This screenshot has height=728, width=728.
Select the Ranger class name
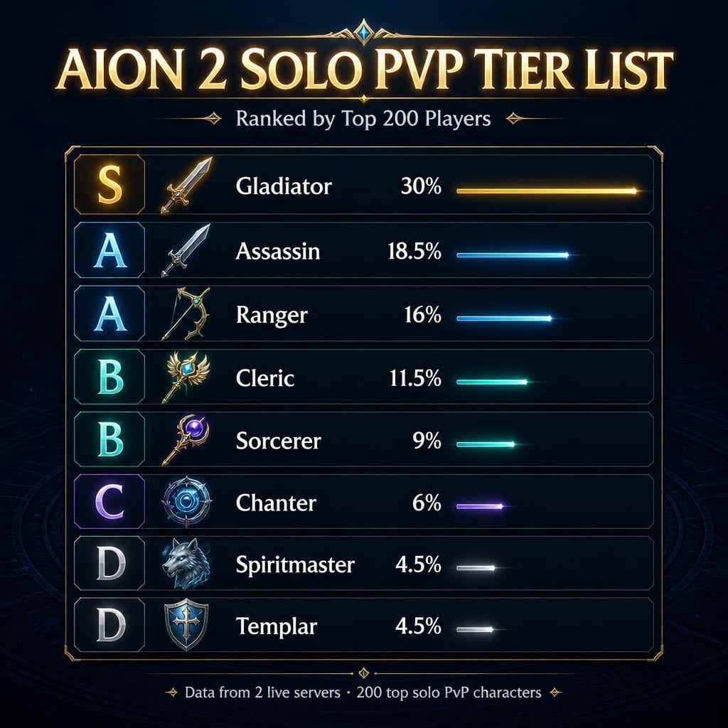(x=272, y=315)
